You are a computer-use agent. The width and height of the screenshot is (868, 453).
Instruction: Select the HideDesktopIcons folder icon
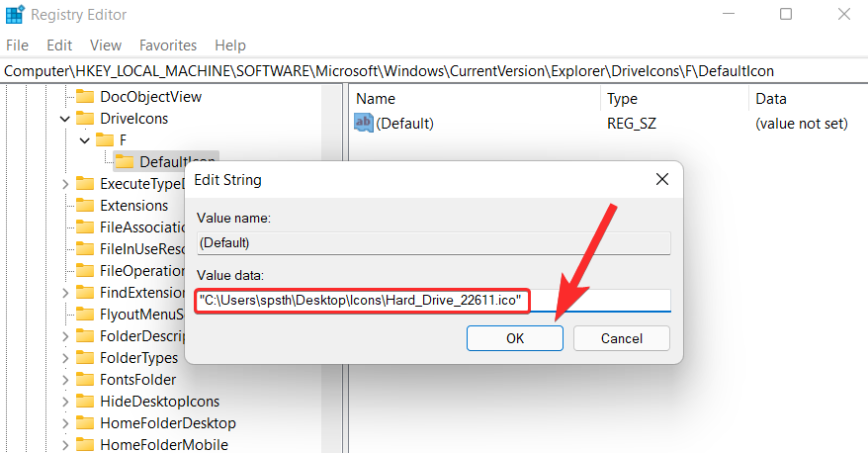pyautogui.click(x=85, y=402)
